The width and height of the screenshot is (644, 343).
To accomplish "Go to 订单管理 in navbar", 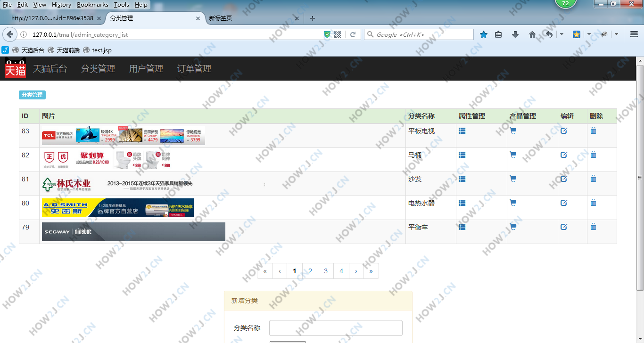I will tap(194, 68).
